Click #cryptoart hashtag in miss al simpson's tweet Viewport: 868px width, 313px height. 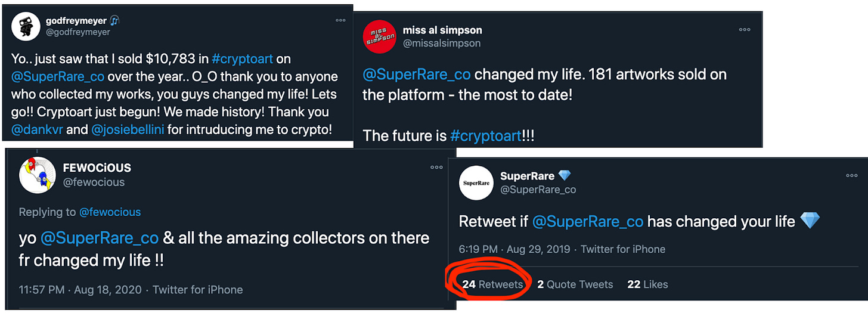click(x=486, y=135)
